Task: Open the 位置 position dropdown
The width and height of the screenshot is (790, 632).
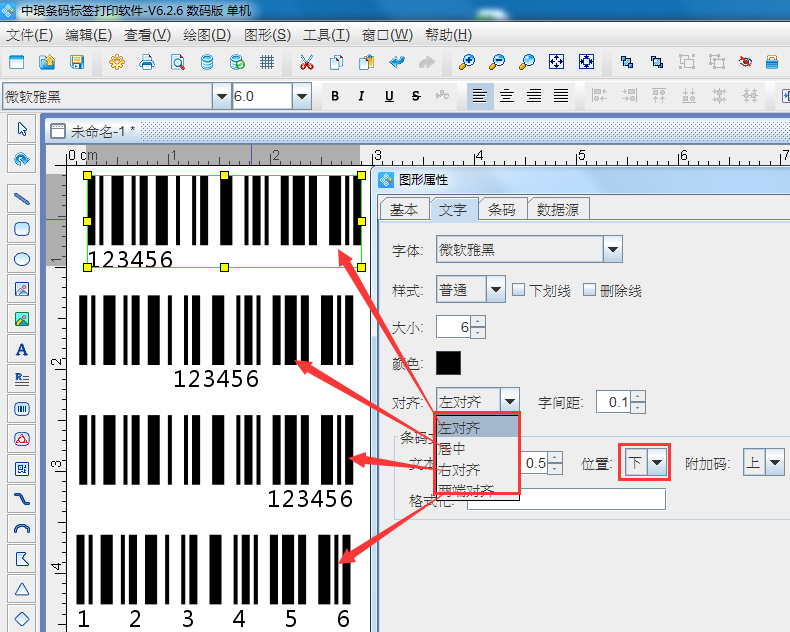Action: pyautogui.click(x=656, y=463)
